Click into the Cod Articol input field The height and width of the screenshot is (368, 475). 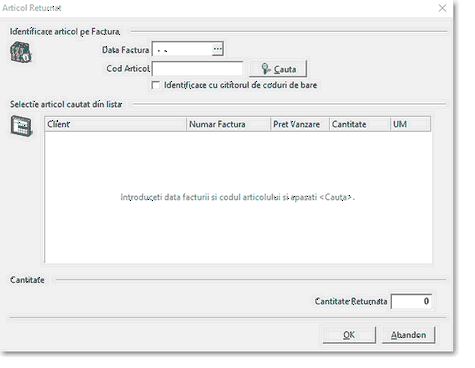tap(197, 69)
